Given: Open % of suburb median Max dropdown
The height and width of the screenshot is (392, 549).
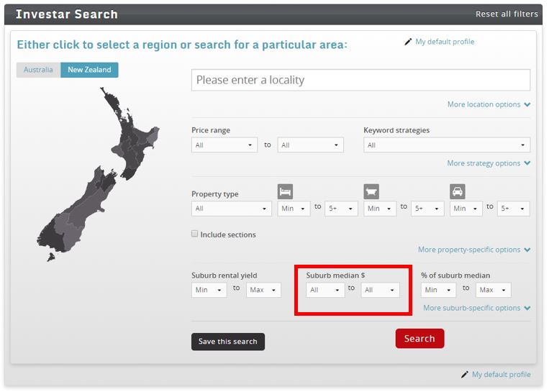Looking at the screenshot, I should coord(493,290).
